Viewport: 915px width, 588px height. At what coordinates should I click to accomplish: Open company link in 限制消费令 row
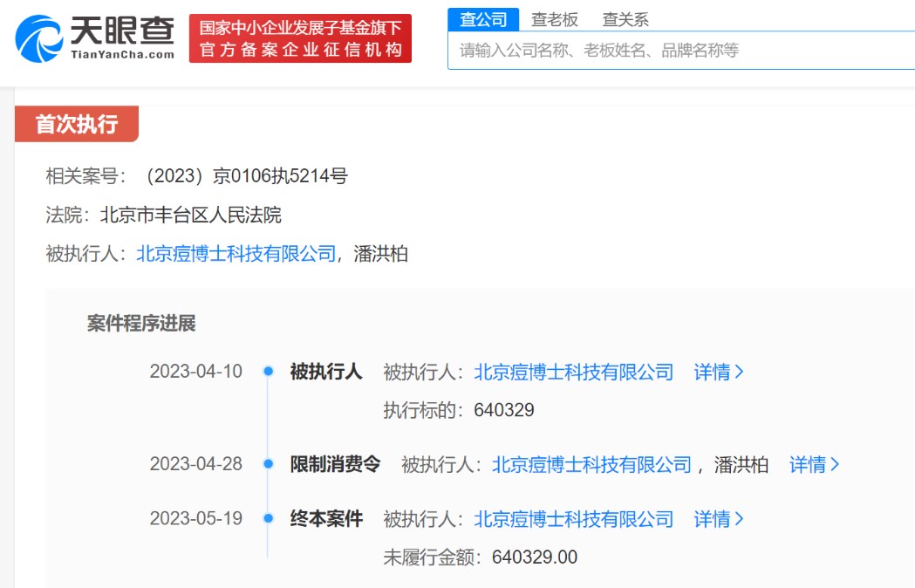[x=591, y=465]
